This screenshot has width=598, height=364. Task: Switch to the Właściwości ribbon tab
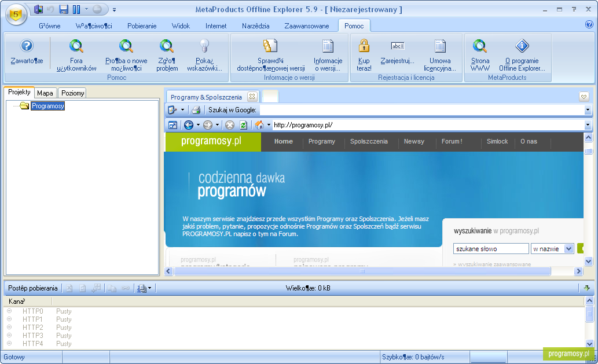coord(94,26)
